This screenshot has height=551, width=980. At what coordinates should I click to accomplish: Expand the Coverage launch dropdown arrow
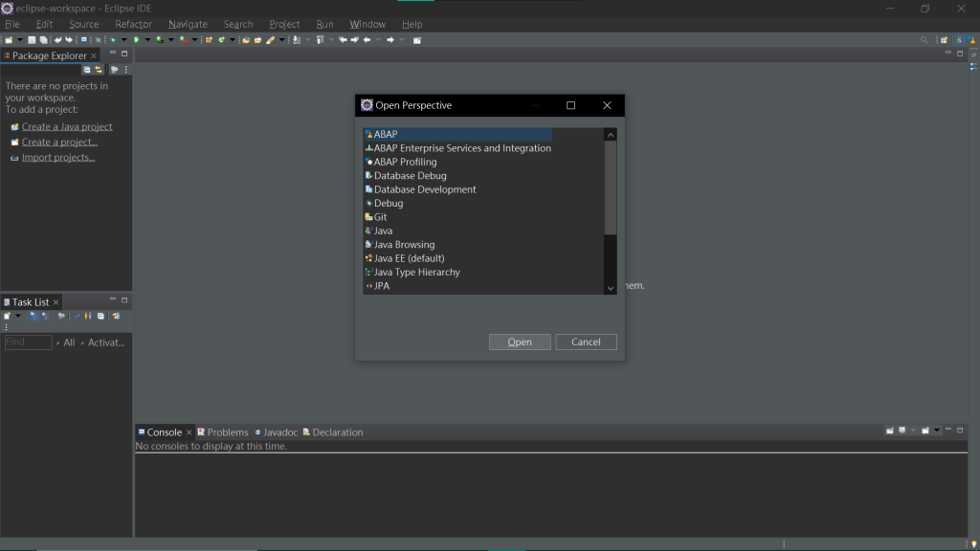pos(171,40)
